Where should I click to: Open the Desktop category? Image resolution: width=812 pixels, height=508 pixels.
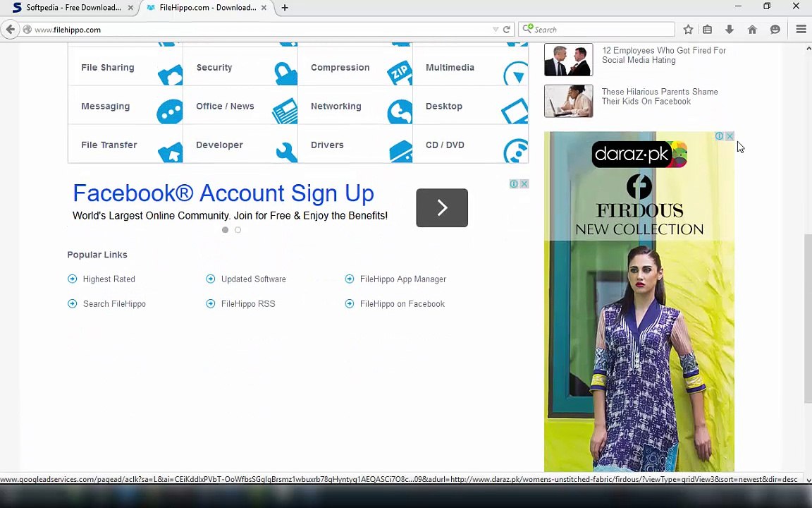pyautogui.click(x=444, y=107)
